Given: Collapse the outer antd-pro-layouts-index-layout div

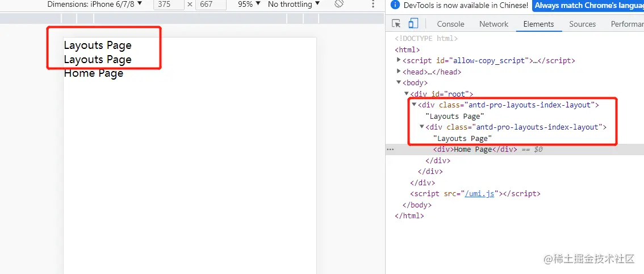Looking at the screenshot, I should (414, 105).
